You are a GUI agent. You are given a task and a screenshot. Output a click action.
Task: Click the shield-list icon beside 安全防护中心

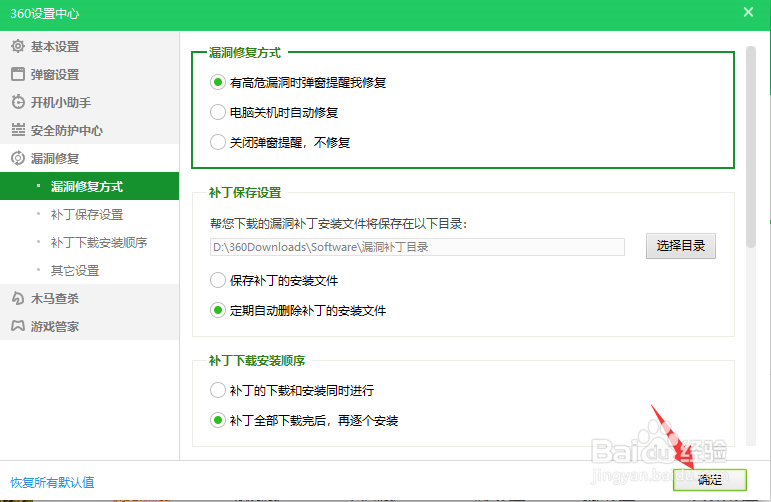pyautogui.click(x=18, y=130)
